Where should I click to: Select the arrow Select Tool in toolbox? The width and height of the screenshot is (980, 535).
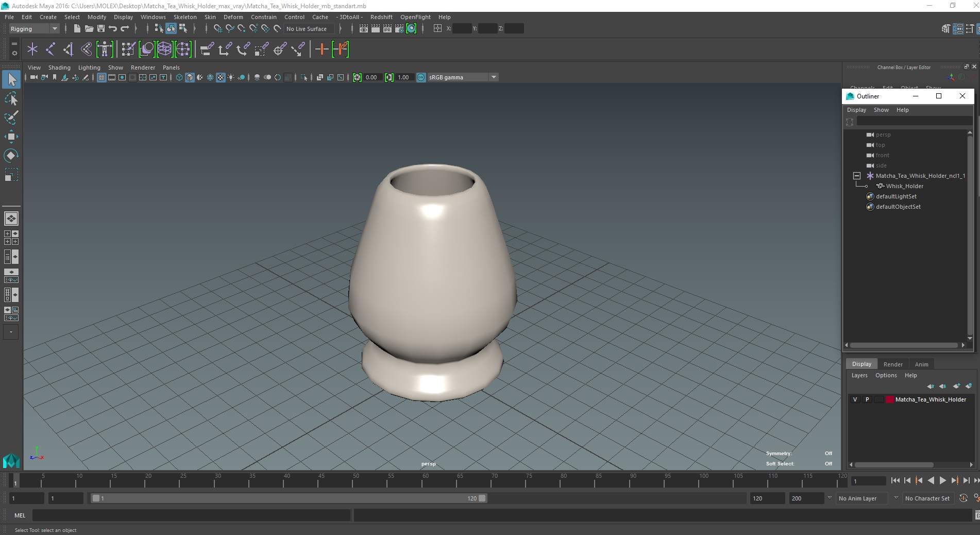(11, 79)
